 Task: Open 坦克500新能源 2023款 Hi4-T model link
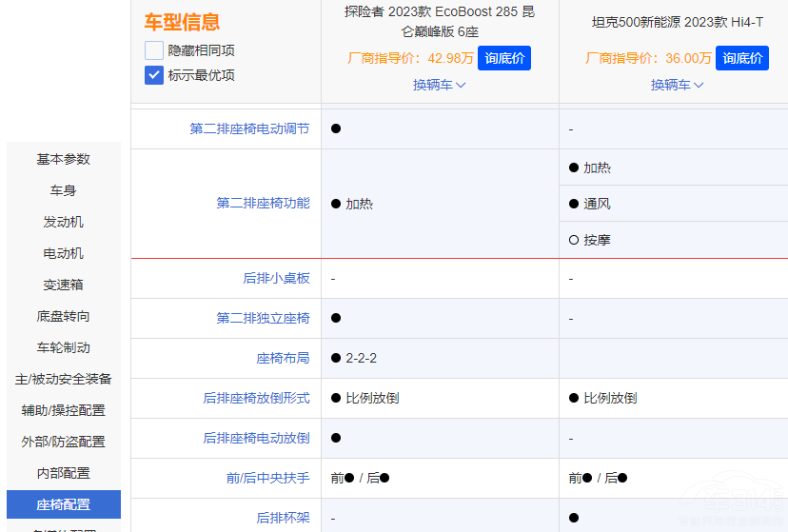[x=677, y=22]
